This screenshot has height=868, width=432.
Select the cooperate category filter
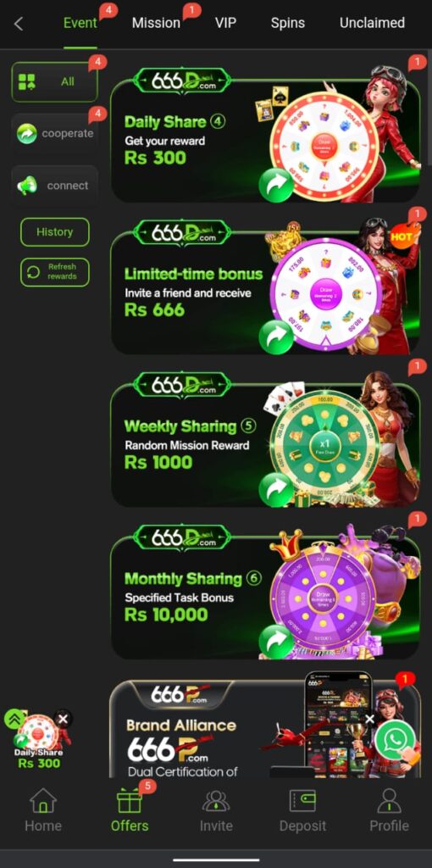[x=55, y=133]
